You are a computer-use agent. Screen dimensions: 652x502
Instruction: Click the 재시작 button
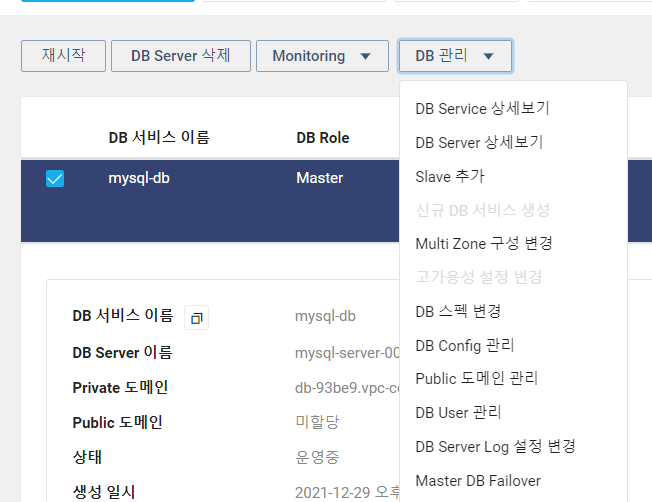(63, 56)
